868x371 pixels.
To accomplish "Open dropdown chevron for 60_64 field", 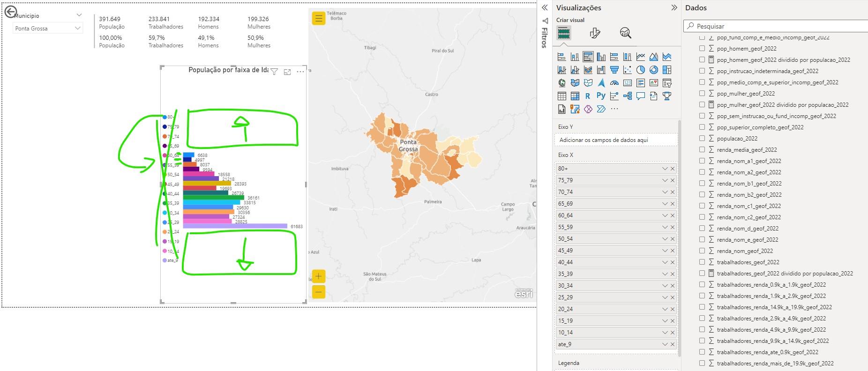I will click(665, 215).
